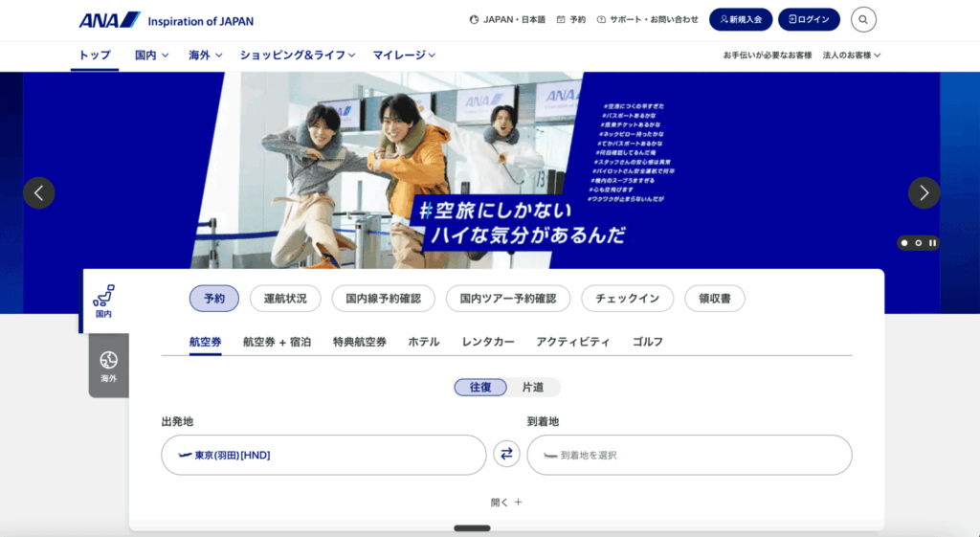Select the 予約 pill button
This screenshot has height=537, width=980.
tap(214, 299)
